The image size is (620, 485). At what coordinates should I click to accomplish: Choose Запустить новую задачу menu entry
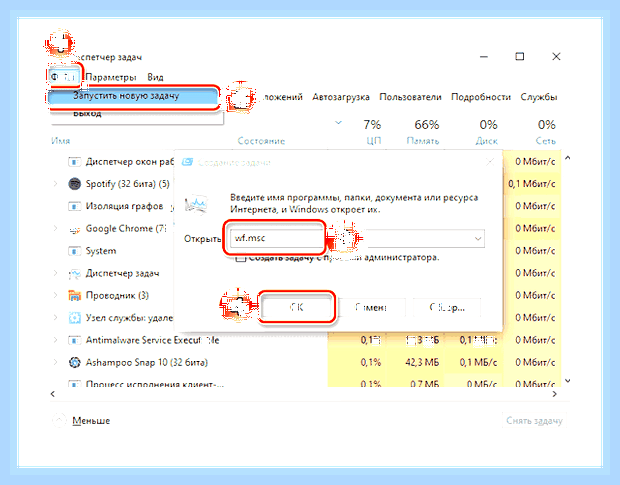pos(132,96)
